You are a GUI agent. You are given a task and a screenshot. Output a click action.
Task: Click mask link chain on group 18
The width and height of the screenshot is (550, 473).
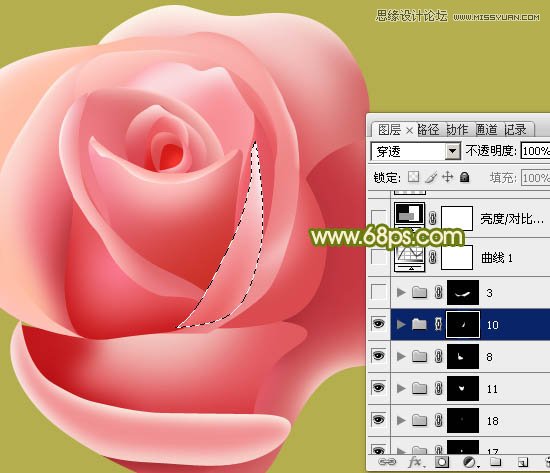coord(438,420)
